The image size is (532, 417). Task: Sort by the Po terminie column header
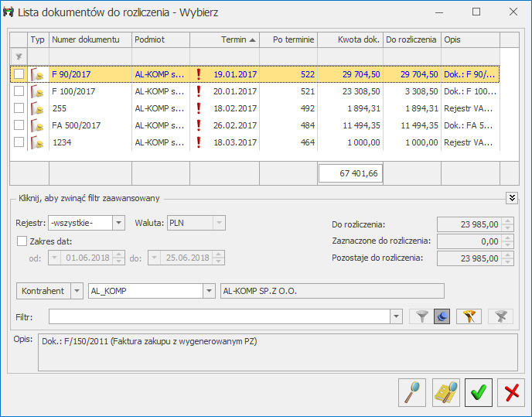click(x=288, y=39)
